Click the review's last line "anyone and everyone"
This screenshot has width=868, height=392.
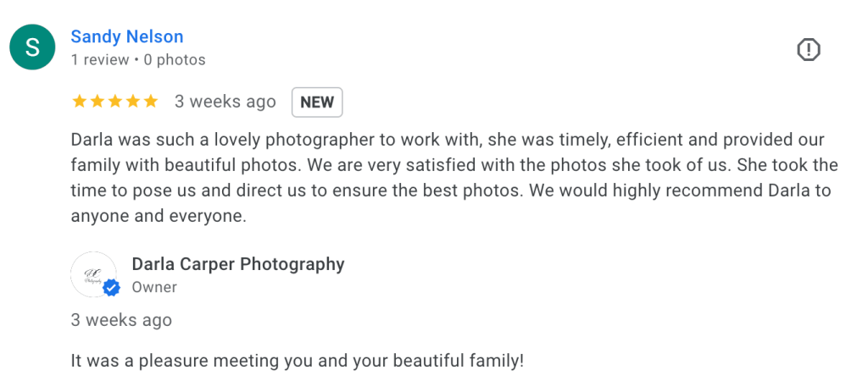click(159, 216)
